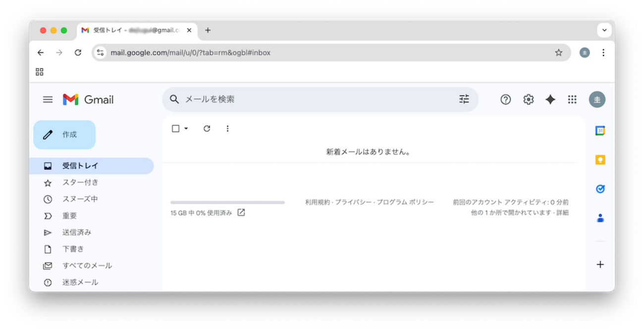Open the Chrome profile avatar
644x330 pixels.
585,53
